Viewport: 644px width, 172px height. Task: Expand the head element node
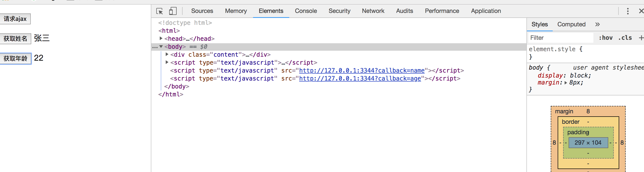pos(161,38)
